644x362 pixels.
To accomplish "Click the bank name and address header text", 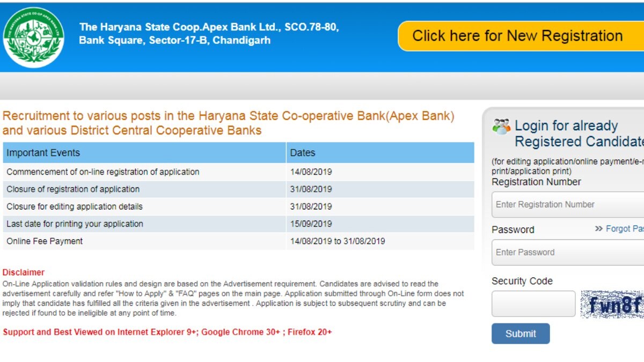I will pos(209,34).
